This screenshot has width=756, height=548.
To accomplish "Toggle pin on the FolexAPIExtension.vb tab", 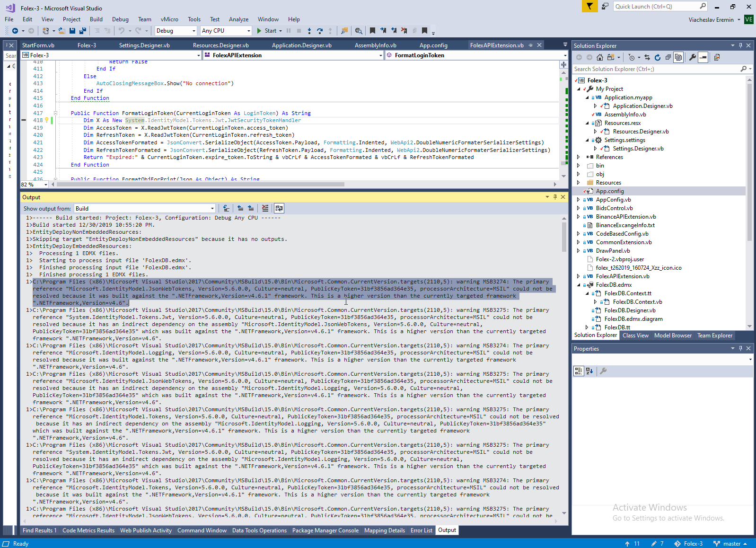I will [x=531, y=45].
